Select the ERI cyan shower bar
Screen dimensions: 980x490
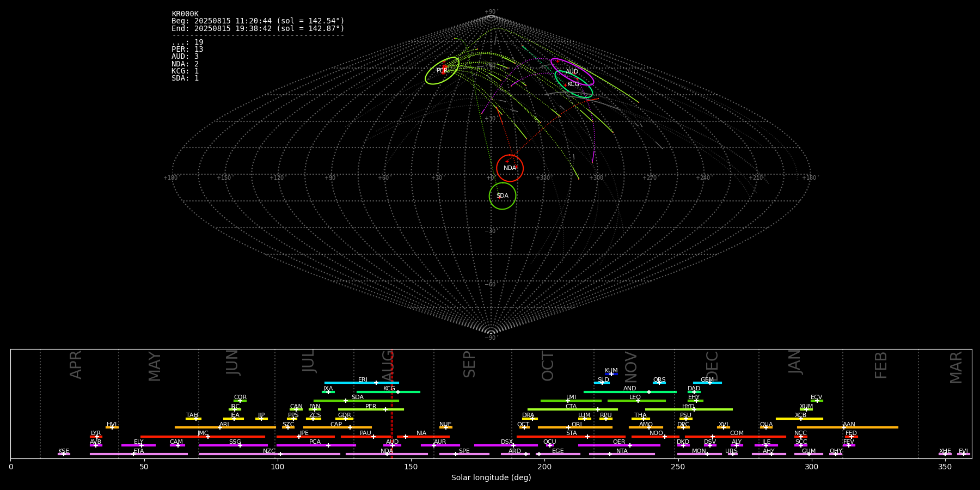[362, 383]
